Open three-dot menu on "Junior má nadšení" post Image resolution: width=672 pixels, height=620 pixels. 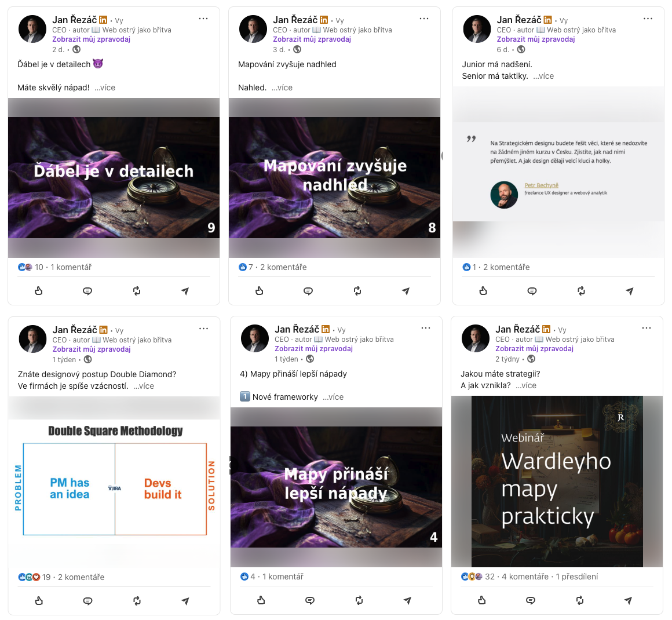pos(648,19)
